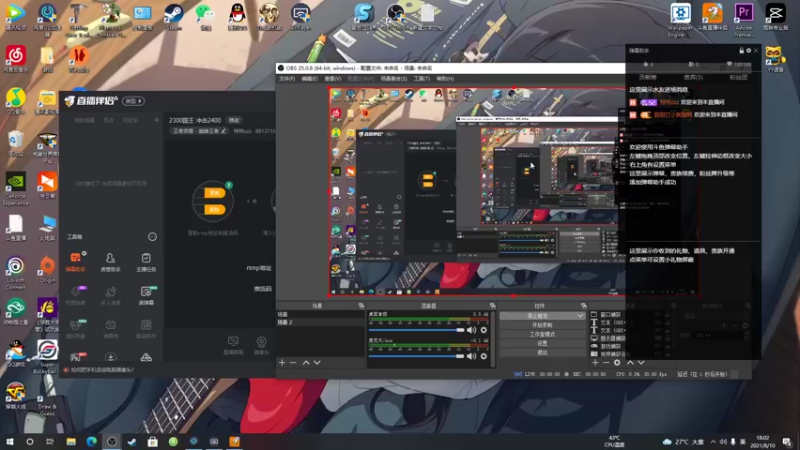Viewport: 800px width, 450px height.
Task: Move selected source up
Action: 630,362
